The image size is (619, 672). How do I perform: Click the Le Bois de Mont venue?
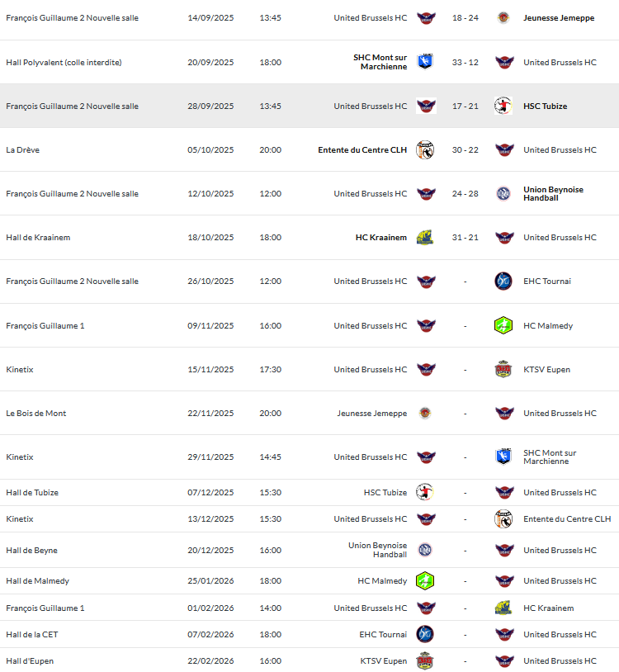36,414
